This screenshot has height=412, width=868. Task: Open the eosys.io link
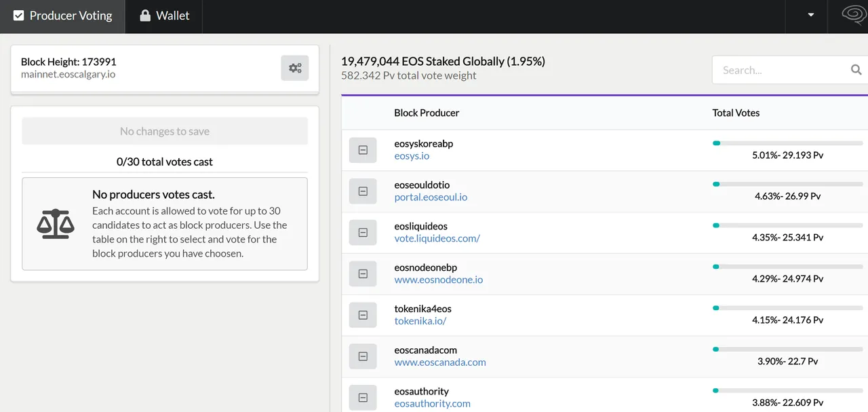(x=412, y=156)
